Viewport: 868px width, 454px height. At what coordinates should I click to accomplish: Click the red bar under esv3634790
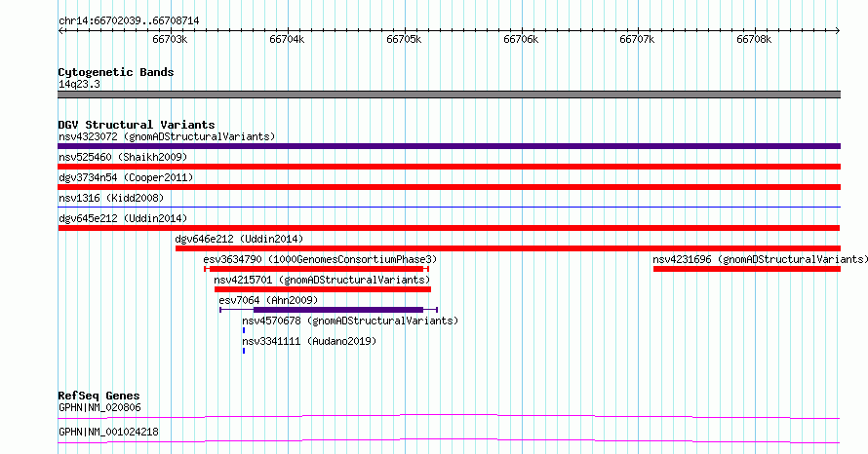pos(317,269)
